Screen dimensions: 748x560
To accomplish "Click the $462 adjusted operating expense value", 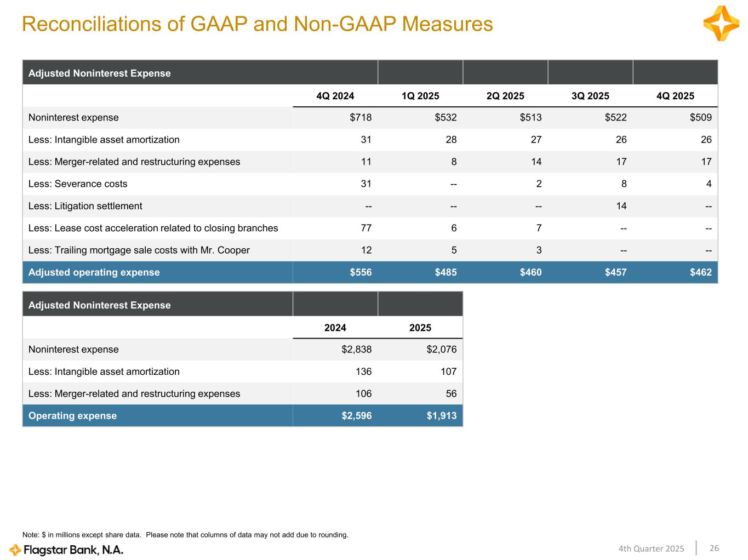I will 700,272.
